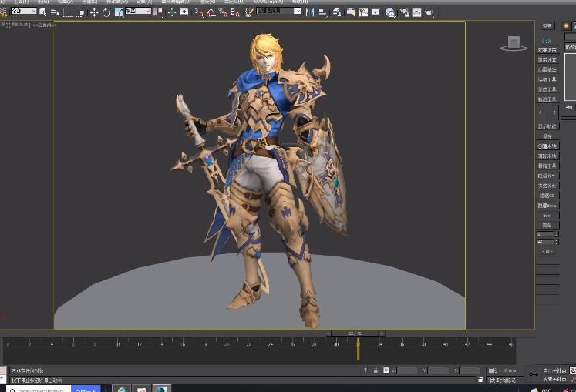Image resolution: width=576 pixels, height=392 pixels.
Task: Toggle the Auto Key button
Action: [x=554, y=370]
